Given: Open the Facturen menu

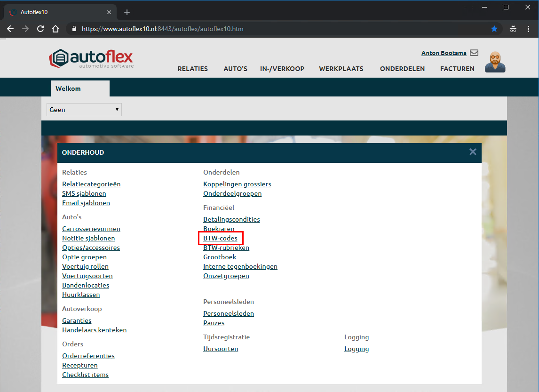Looking at the screenshot, I should pos(457,69).
